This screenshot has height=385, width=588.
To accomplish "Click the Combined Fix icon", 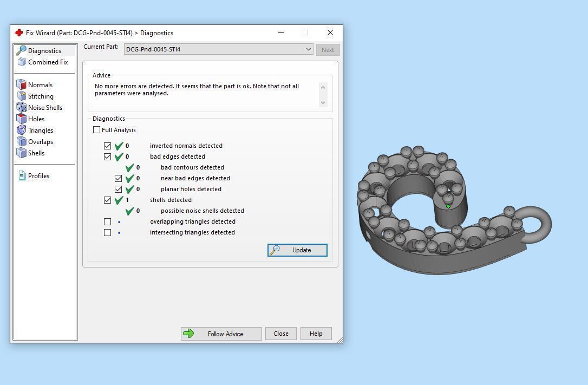I will click(22, 62).
